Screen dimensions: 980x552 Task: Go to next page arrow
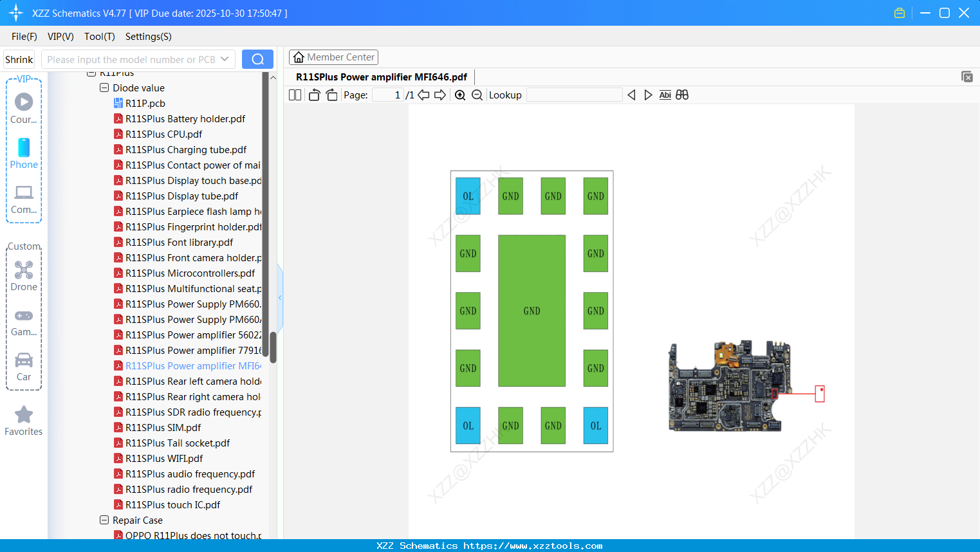pos(440,95)
